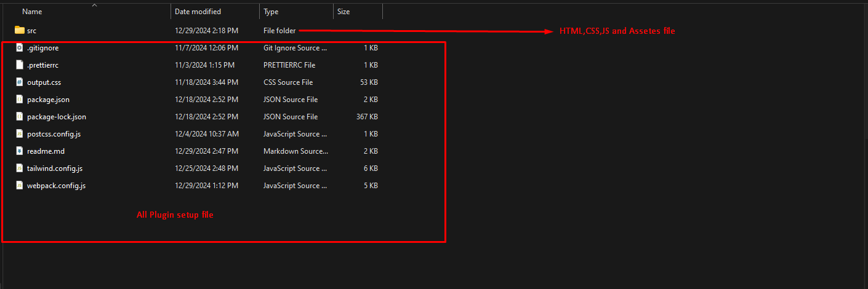This screenshot has height=289, width=868.
Task: Click the File folder type cell
Action: [x=279, y=30]
